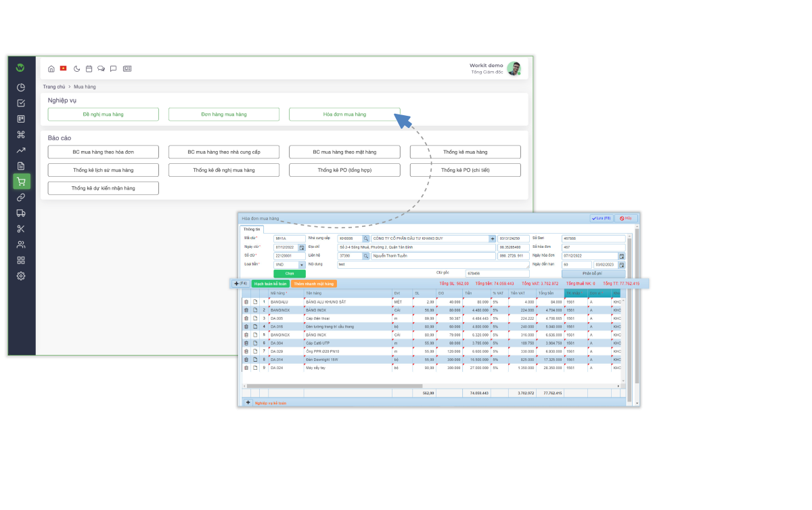Open the chat messages icon in the header

(x=101, y=68)
